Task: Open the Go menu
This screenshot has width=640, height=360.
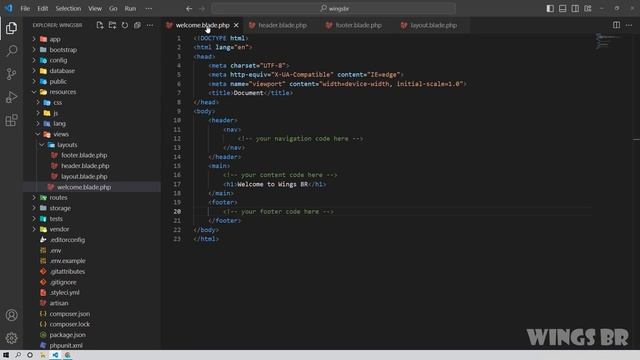Action: [113, 9]
